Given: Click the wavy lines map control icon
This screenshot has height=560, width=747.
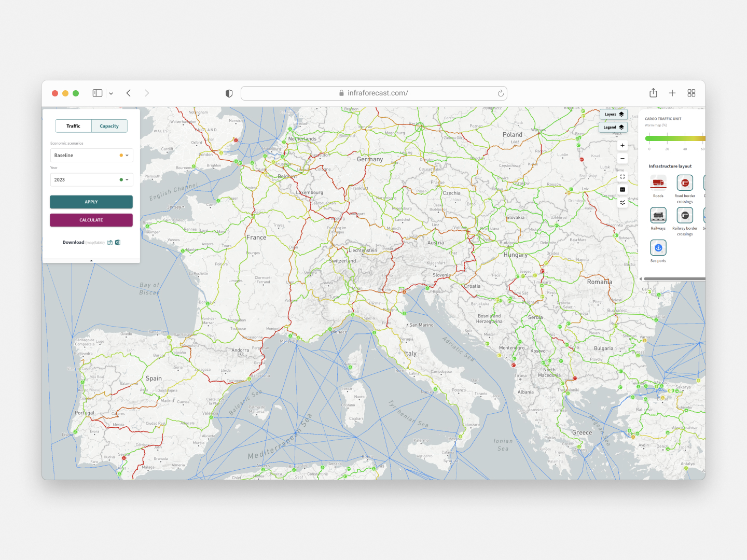Looking at the screenshot, I should pyautogui.click(x=622, y=203).
